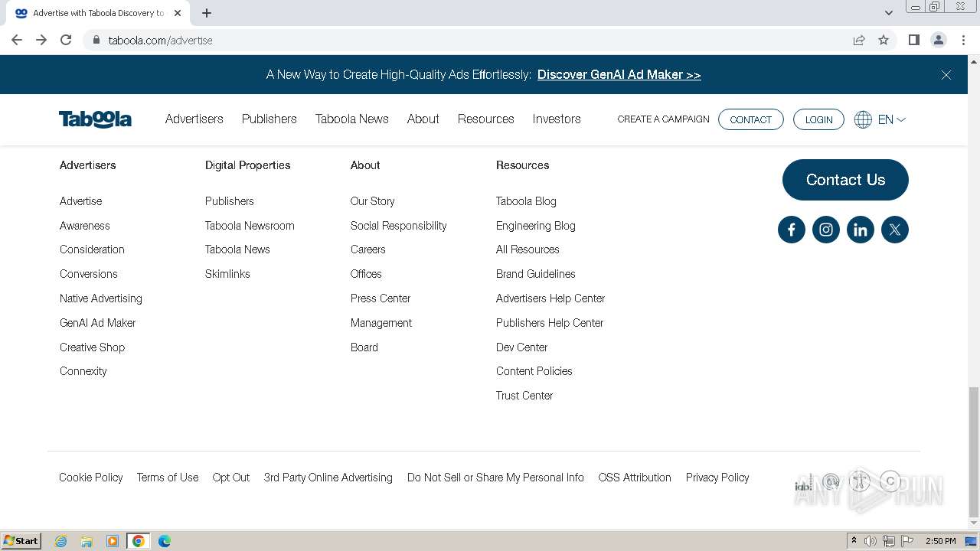Screen dimensions: 980x551
Task: Open the Trust Center link
Action: (524, 396)
